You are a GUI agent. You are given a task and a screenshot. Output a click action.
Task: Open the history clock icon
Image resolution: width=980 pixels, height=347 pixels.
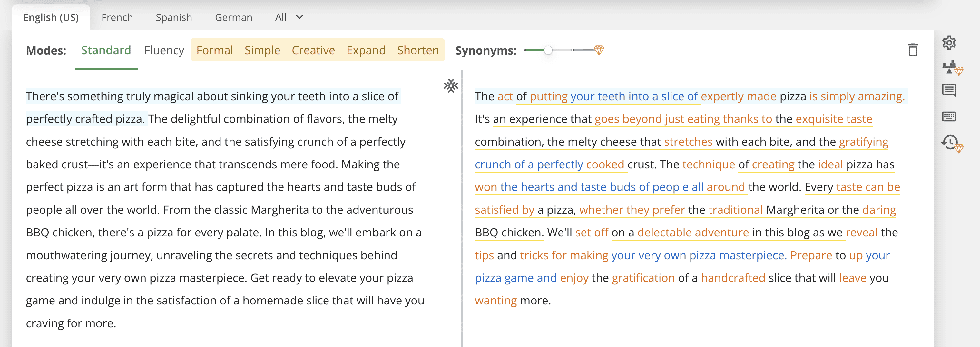click(951, 143)
